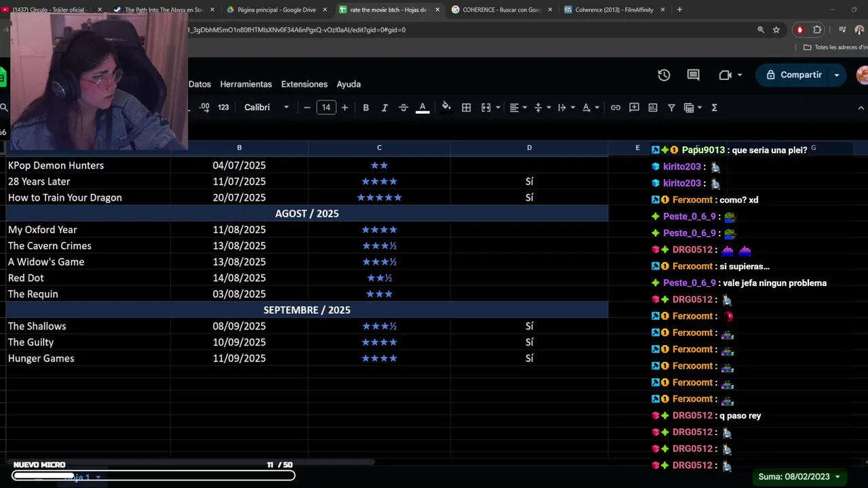Select date cell 14/08/2025
868x488 pixels.
tap(239, 278)
